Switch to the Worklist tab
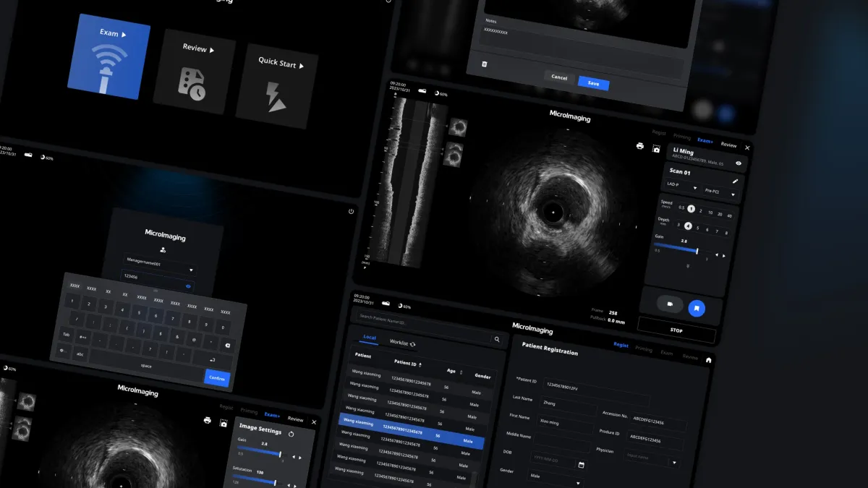 [x=399, y=342]
